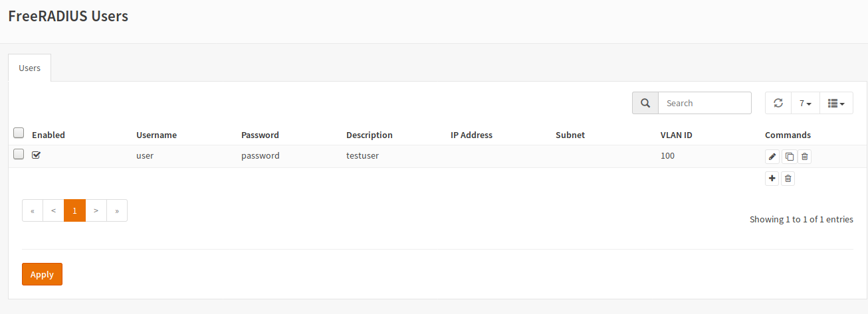Open the Users tab
This screenshot has height=314, width=868.
click(x=30, y=68)
